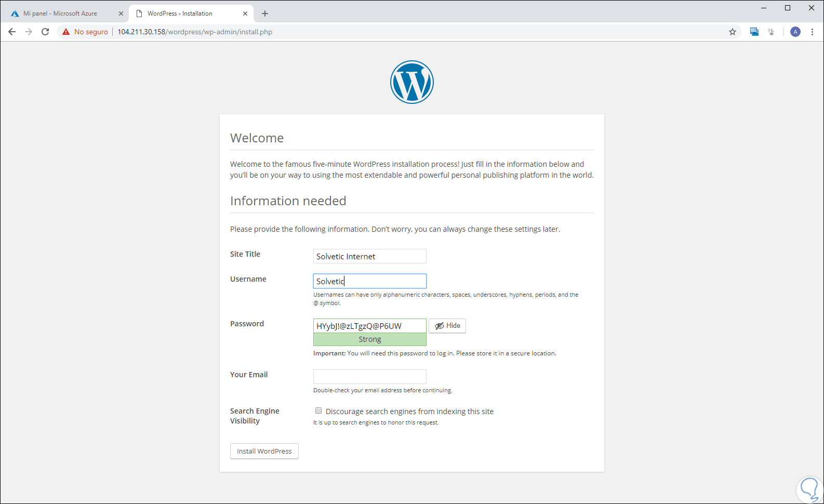Viewport: 824px width, 504px height.
Task: Click the Information needed heading
Action: tap(288, 201)
